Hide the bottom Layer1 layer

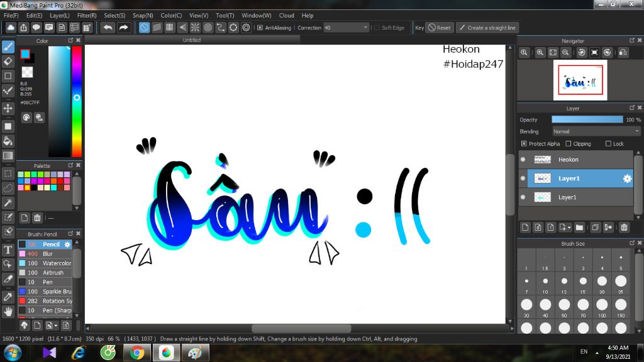523,197
